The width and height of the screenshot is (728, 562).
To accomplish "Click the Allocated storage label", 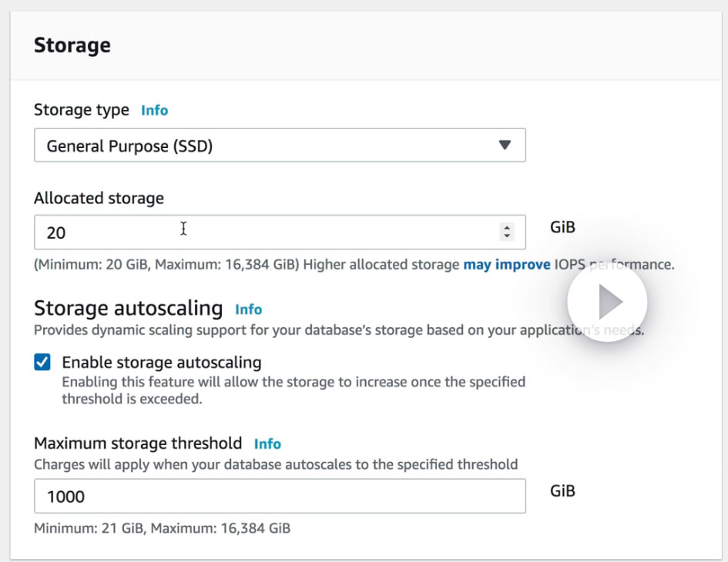I will coord(99,199).
